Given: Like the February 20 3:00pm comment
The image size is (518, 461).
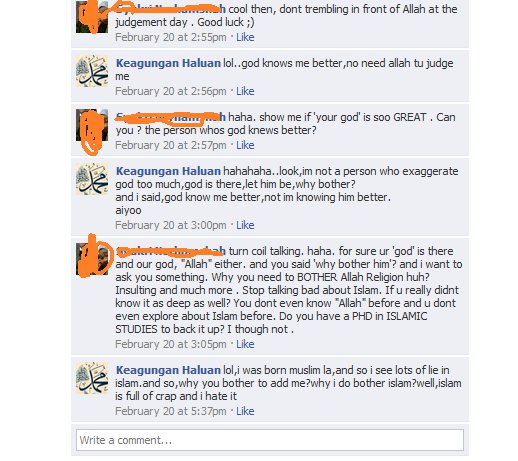Looking at the screenshot, I should (x=245, y=225).
